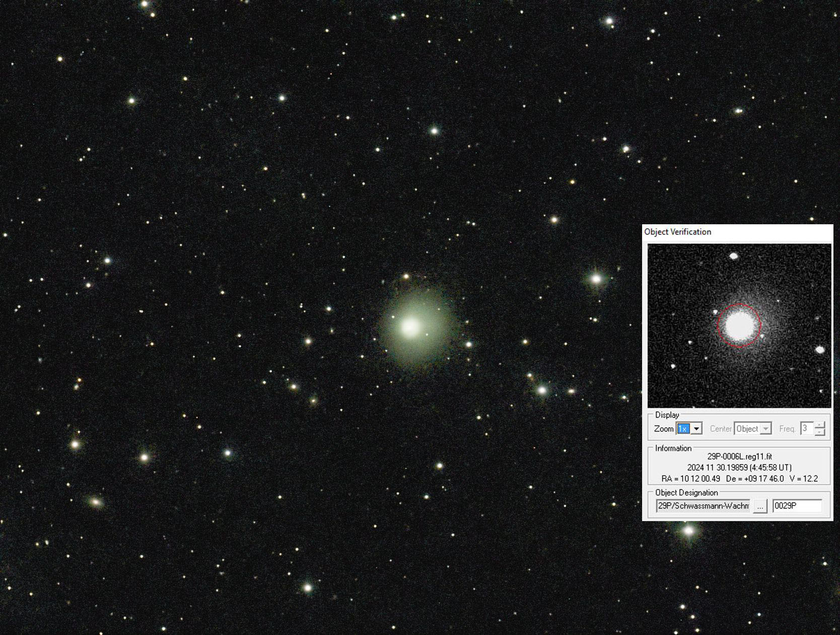Decrease the Freq. stepper value

point(820,432)
